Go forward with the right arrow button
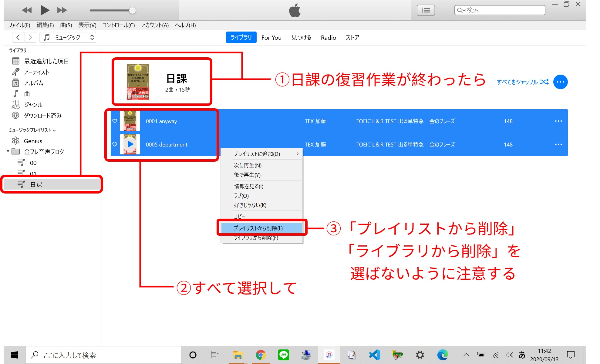The height and width of the screenshot is (364, 600). (30, 37)
